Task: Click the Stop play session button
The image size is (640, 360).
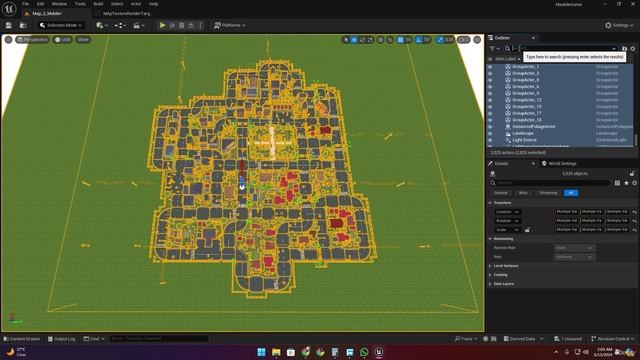Action: pyautogui.click(x=182, y=25)
